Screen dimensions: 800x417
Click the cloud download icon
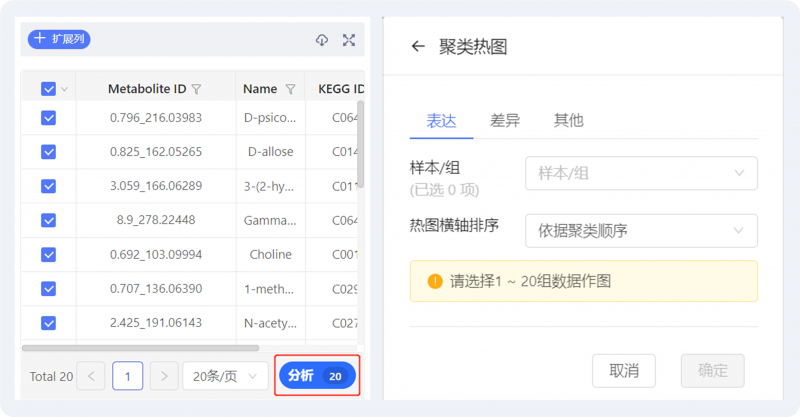pyautogui.click(x=322, y=40)
